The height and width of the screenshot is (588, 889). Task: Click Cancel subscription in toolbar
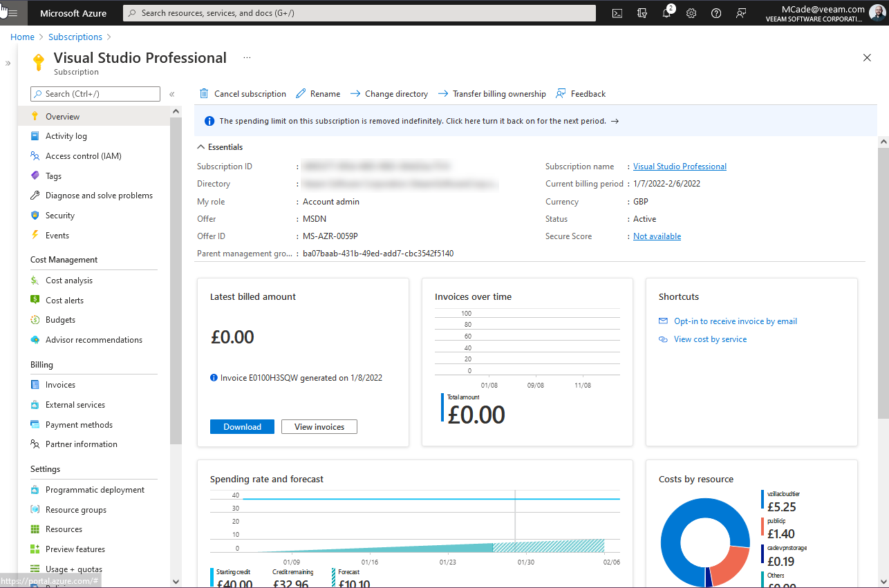point(243,94)
